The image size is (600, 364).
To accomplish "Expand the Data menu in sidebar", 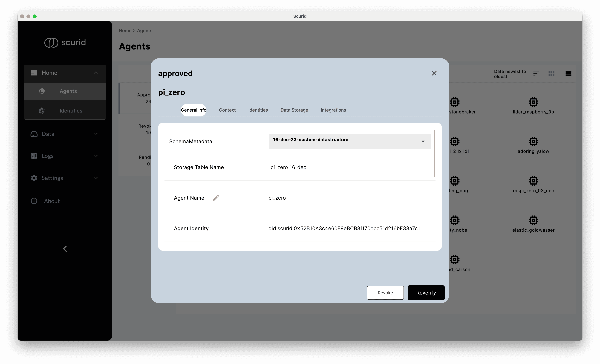I will [96, 134].
